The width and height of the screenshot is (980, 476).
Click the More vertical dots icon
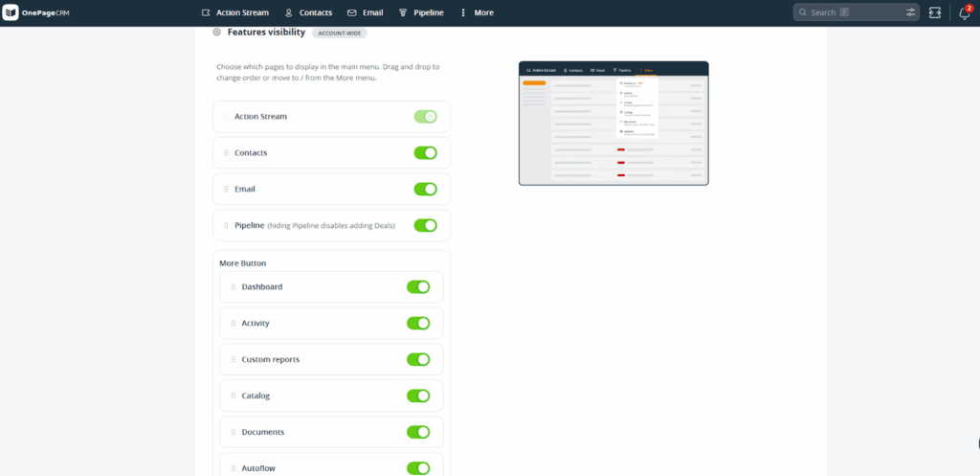[x=463, y=12]
